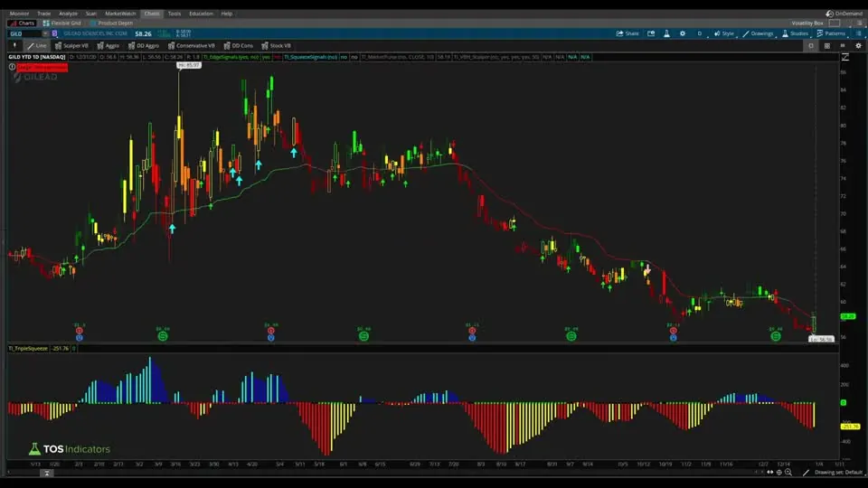Click the GILD YTD 1D [NASDAQ] chart label
Screen dimensions: 868x488
tap(36, 57)
